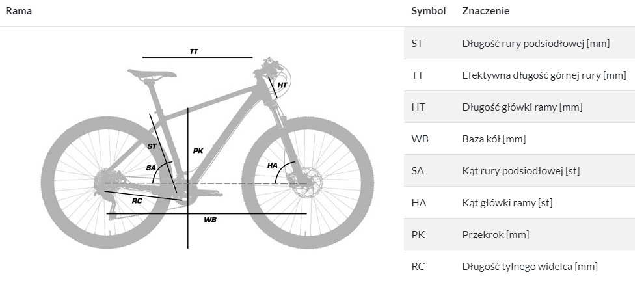The image size is (644, 283).
Task: Click the SA angle label in the diagram
Action: point(151,168)
